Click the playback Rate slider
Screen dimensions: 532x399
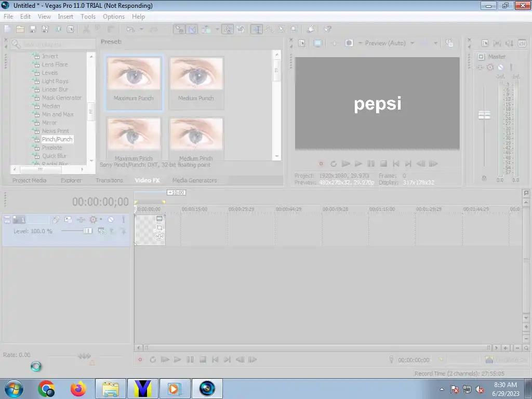pyautogui.click(x=84, y=356)
